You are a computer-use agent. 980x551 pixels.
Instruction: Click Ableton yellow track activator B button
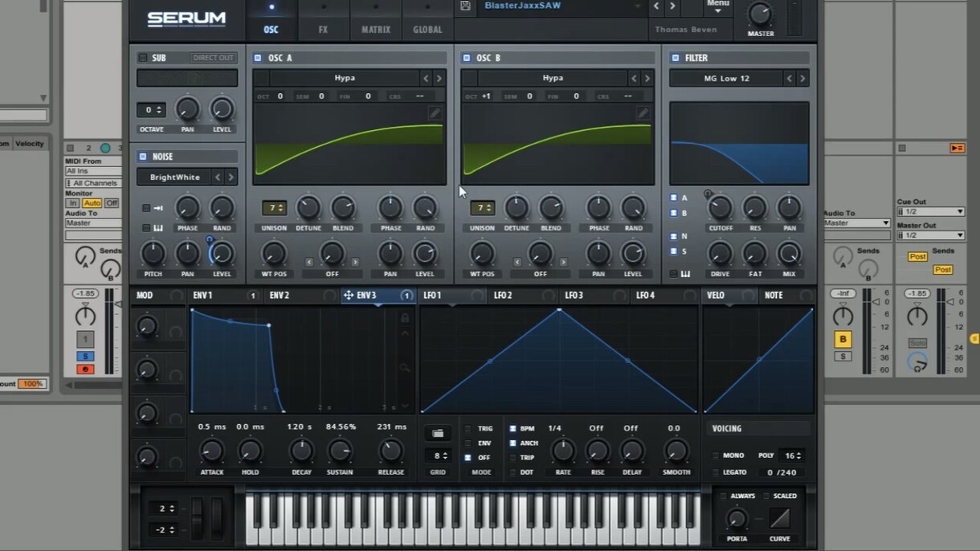pyautogui.click(x=843, y=339)
